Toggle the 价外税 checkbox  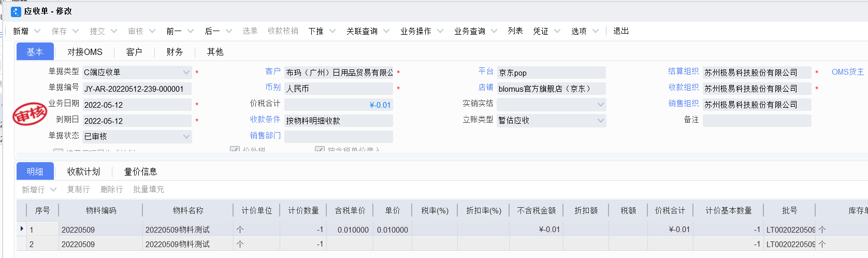point(235,150)
